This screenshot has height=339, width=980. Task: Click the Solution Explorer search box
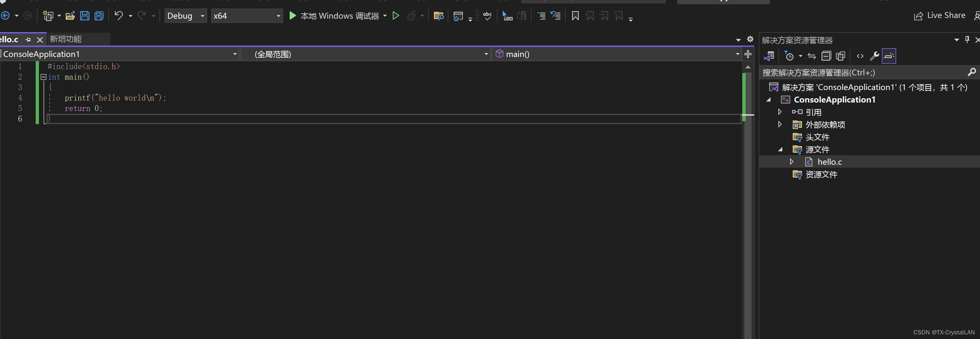click(856, 72)
